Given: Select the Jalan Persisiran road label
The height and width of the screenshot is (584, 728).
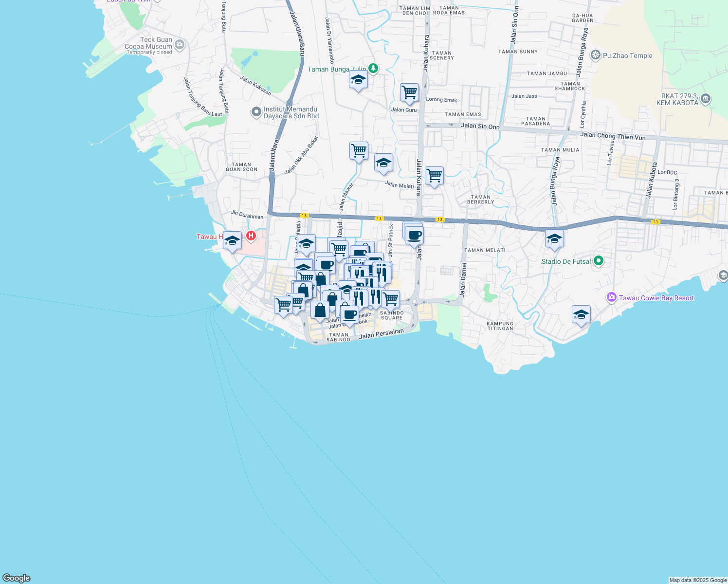Looking at the screenshot, I should 382,334.
